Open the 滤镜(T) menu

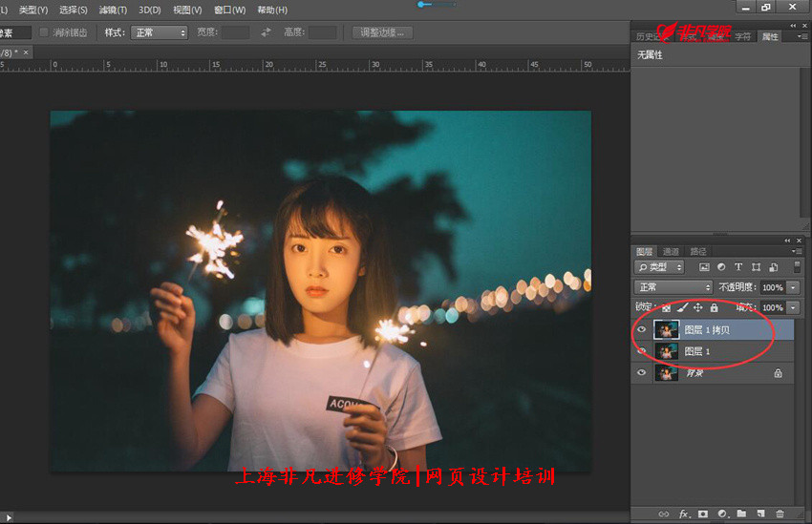click(x=113, y=10)
